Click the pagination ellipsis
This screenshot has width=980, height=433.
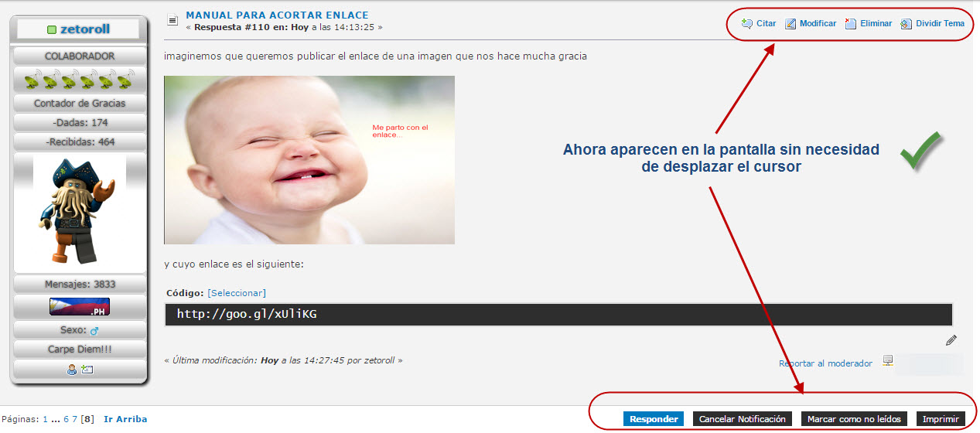pyautogui.click(x=56, y=419)
